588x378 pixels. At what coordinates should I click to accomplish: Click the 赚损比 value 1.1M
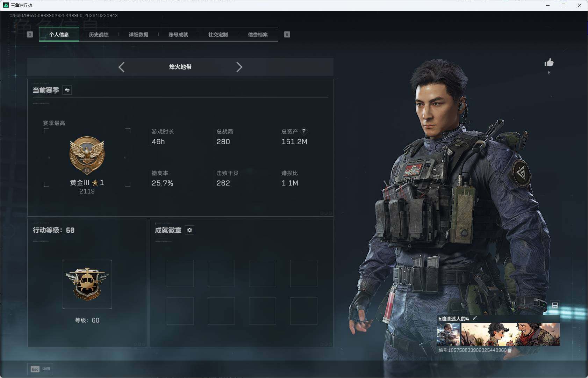pyautogui.click(x=290, y=183)
